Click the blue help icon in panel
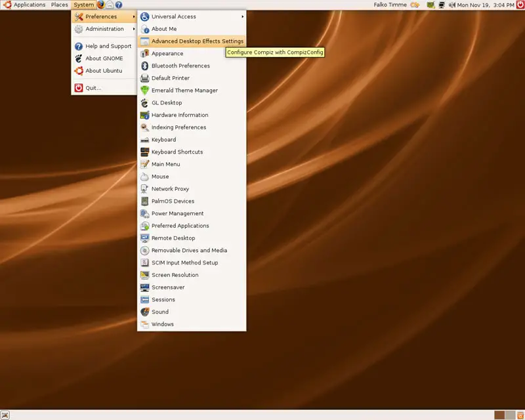Image resolution: width=525 pixels, height=420 pixels. 119,5
